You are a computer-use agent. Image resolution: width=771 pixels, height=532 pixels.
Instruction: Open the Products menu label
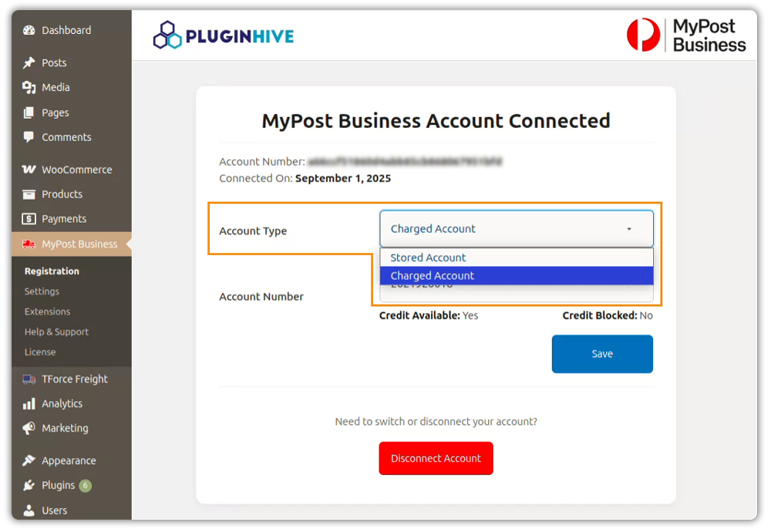62,194
